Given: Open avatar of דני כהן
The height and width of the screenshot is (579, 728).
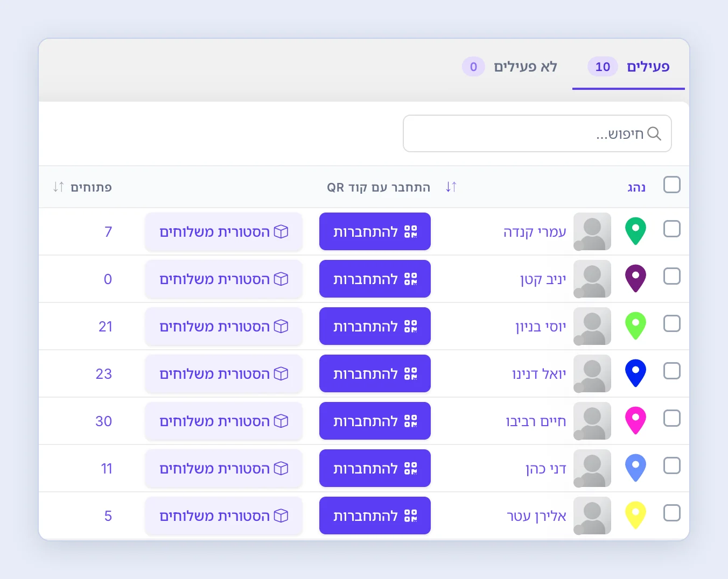Looking at the screenshot, I should coord(592,468).
